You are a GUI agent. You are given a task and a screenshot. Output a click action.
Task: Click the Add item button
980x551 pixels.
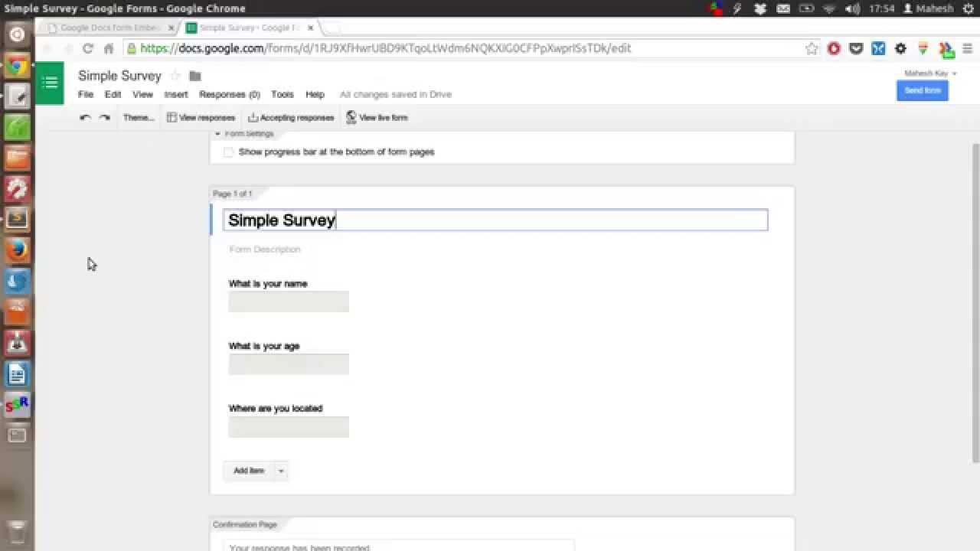click(x=249, y=471)
